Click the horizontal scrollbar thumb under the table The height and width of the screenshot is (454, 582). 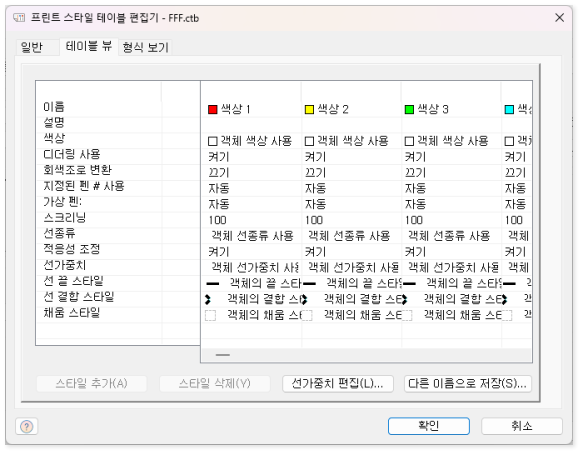pyautogui.click(x=223, y=355)
